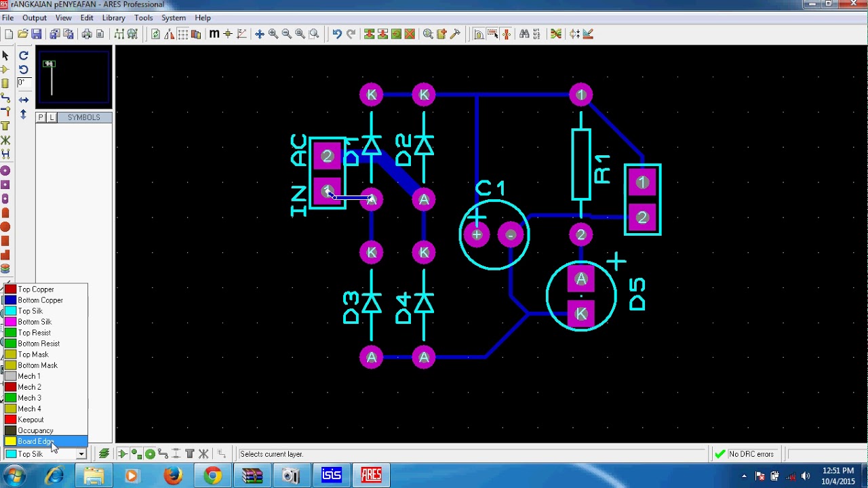
Task: Open Firefox from the taskbar
Action: (173, 476)
